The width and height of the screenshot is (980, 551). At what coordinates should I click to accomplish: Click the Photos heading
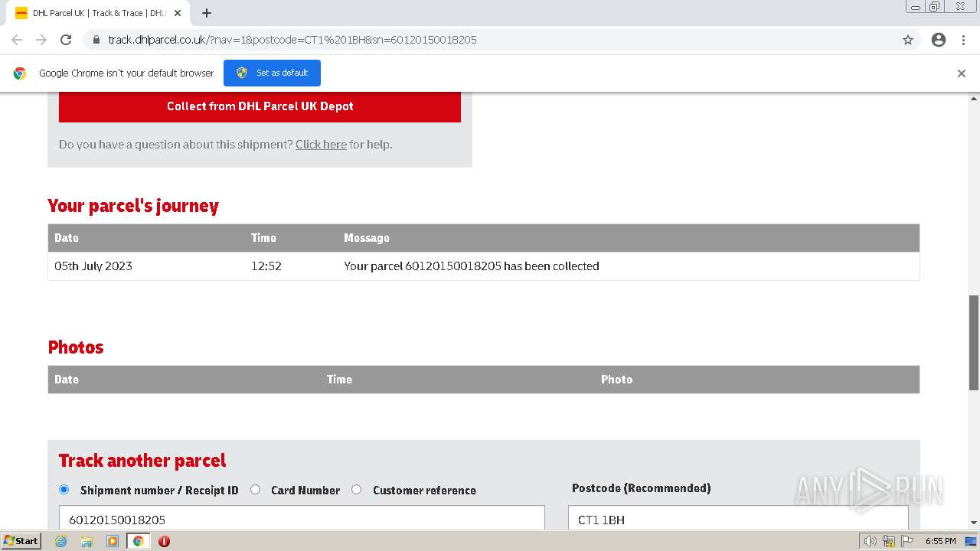click(x=76, y=347)
